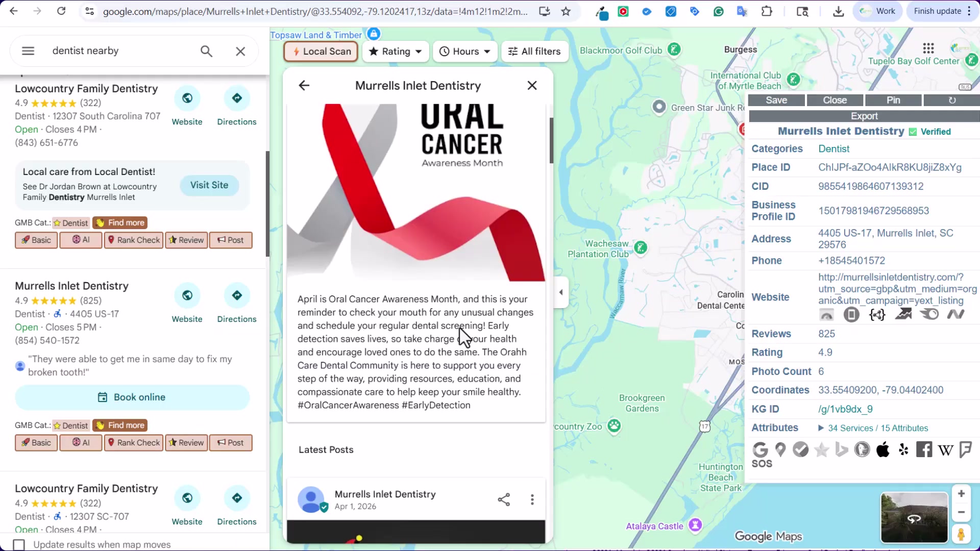Collapse the side panel with the arrow tab
Image resolution: width=980 pixels, height=551 pixels.
(x=561, y=292)
